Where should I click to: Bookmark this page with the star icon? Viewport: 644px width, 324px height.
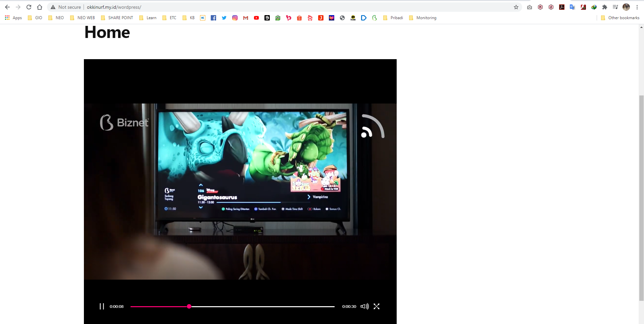[x=516, y=7]
